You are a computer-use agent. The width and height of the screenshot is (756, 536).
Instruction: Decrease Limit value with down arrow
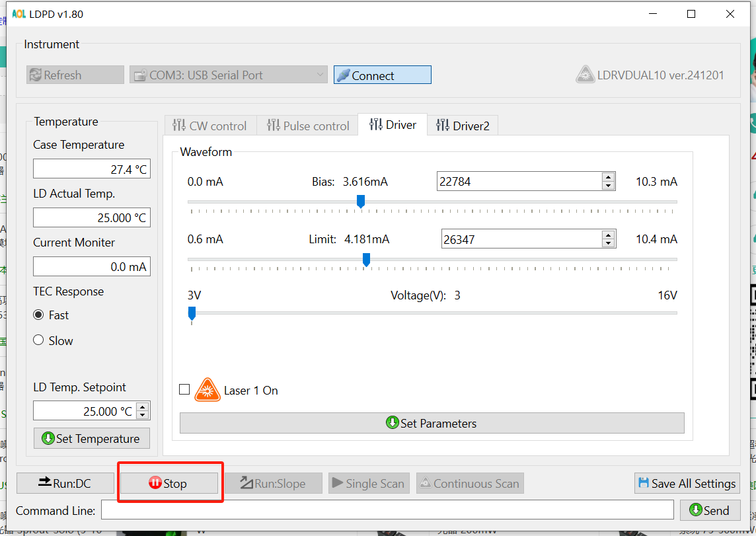609,243
